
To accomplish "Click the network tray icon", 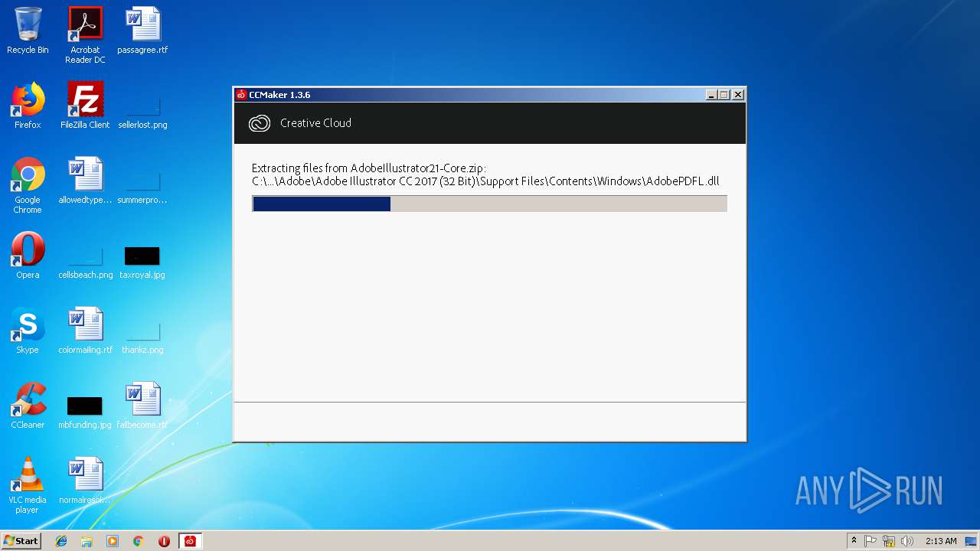I will point(889,541).
